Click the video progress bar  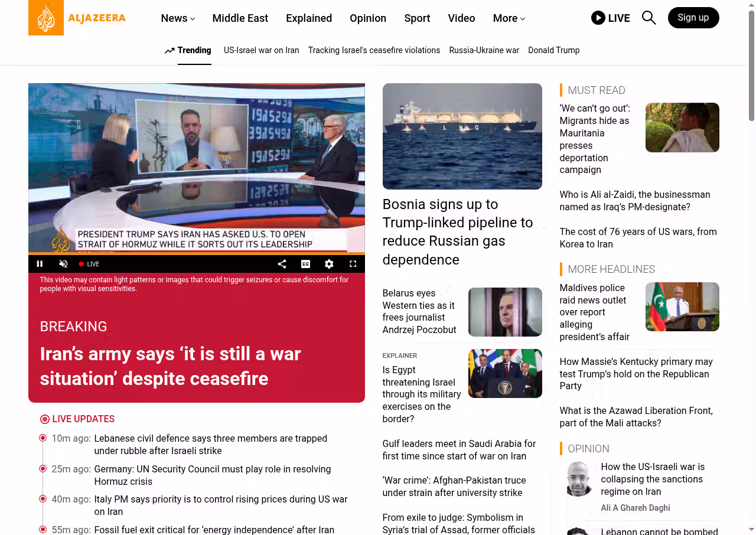point(196,254)
